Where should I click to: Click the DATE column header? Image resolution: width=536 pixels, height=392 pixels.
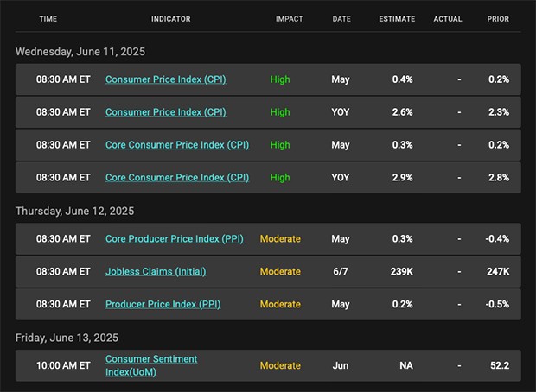pyautogui.click(x=341, y=19)
